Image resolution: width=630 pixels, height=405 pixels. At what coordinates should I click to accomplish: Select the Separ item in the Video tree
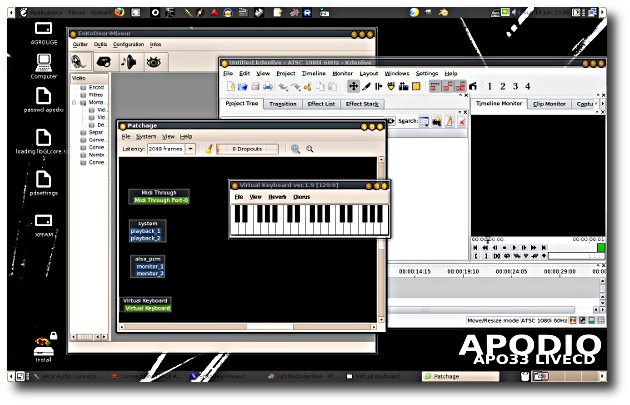(92, 133)
